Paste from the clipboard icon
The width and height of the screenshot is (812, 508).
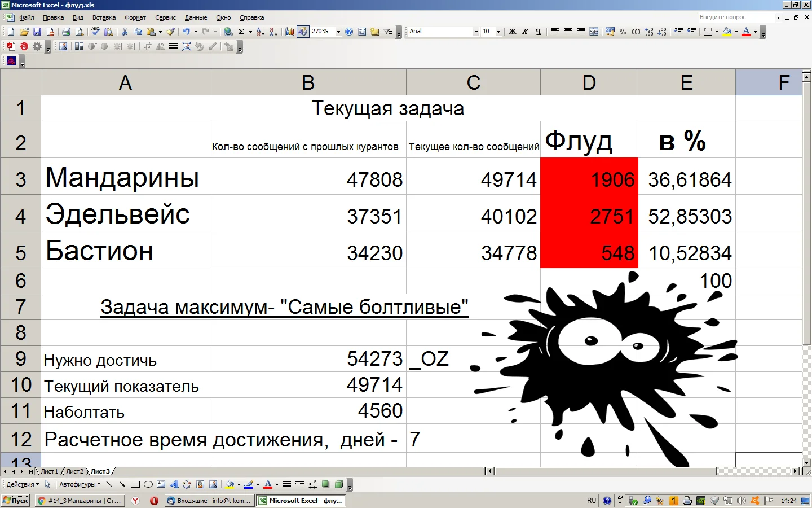point(151,32)
